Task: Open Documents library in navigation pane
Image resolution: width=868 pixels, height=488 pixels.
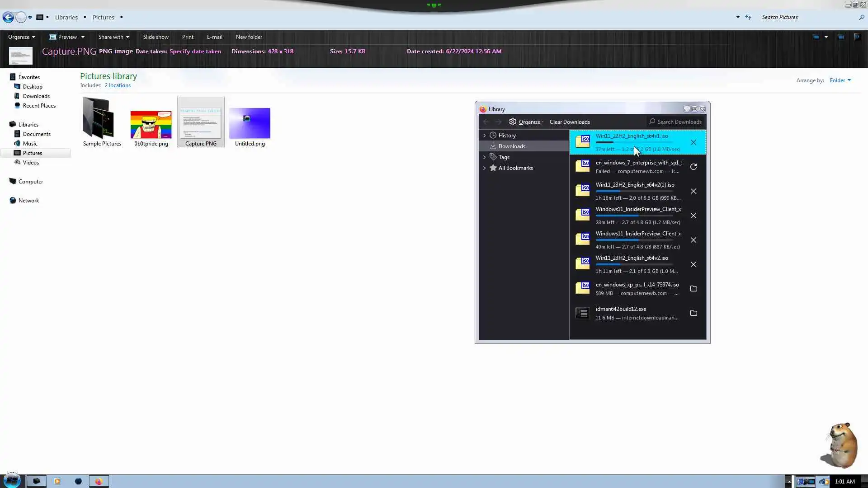Action: pyautogui.click(x=37, y=134)
